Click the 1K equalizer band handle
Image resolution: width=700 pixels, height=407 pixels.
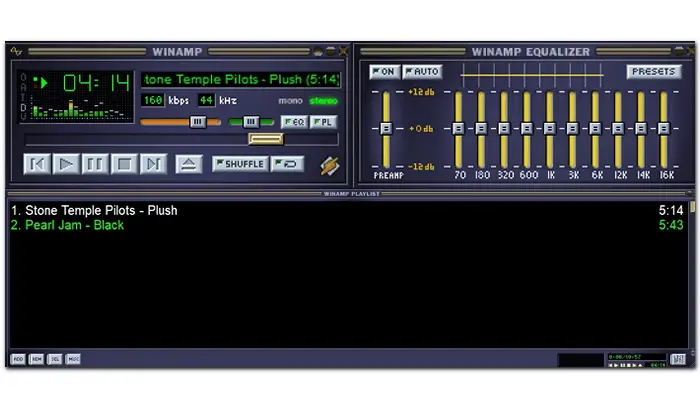tap(550, 129)
